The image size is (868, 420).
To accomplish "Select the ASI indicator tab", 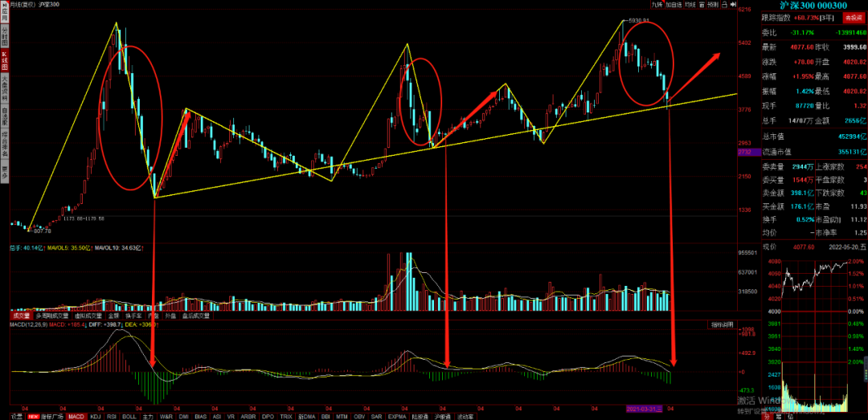I will (217, 416).
